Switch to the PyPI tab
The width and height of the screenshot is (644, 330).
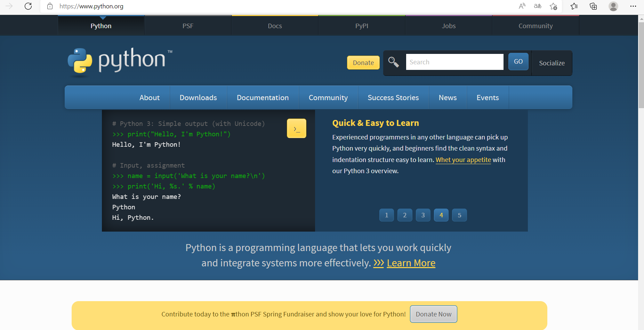[362, 25]
